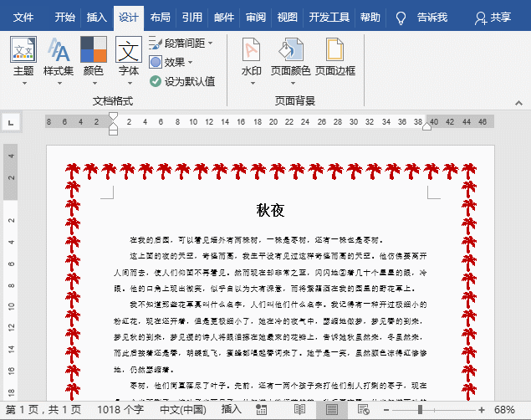Switch to the 设计 design tab

click(128, 18)
